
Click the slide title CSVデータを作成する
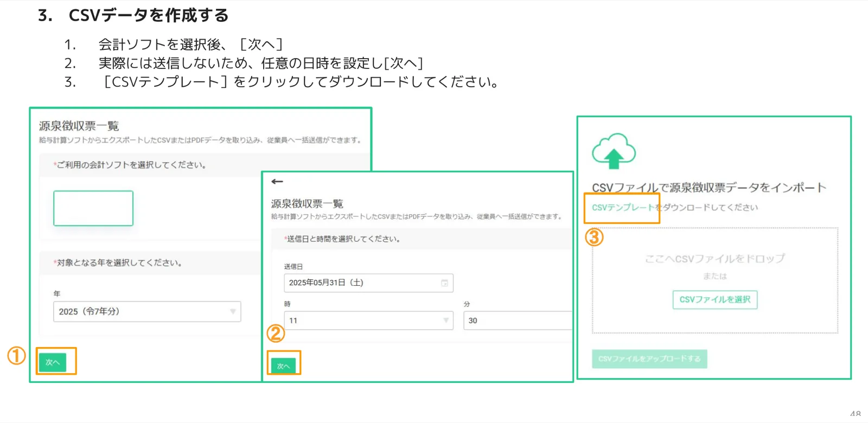[149, 15]
